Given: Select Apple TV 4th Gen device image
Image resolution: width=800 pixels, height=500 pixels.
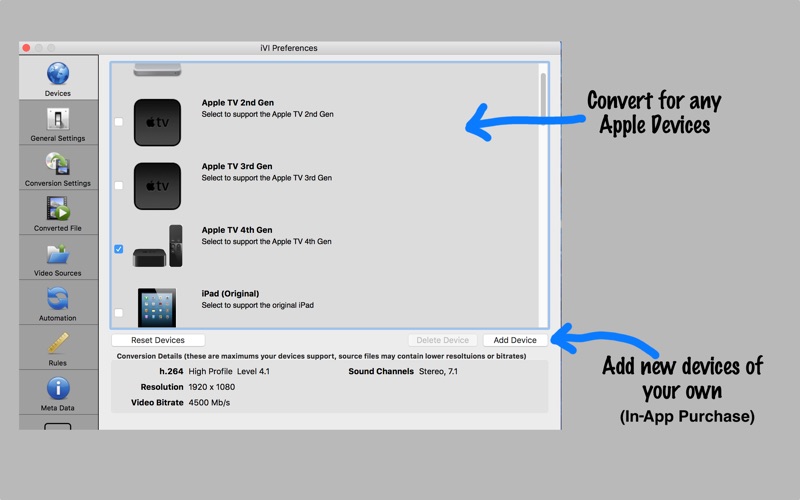Looking at the screenshot, I should 157,246.
